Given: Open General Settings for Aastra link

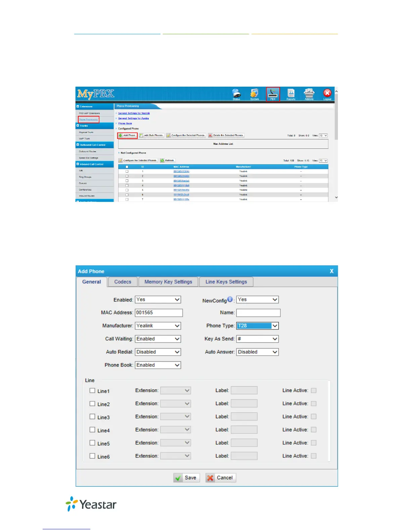Looking at the screenshot, I should (x=133, y=118).
